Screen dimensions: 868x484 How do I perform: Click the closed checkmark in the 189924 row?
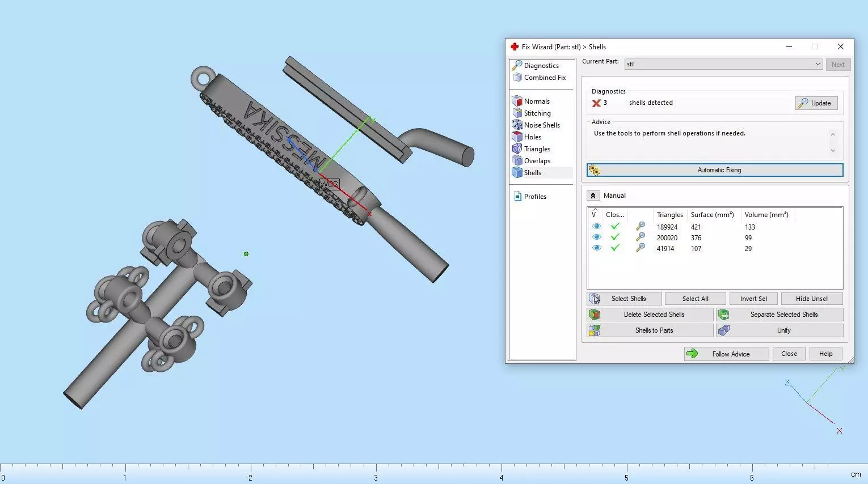615,227
